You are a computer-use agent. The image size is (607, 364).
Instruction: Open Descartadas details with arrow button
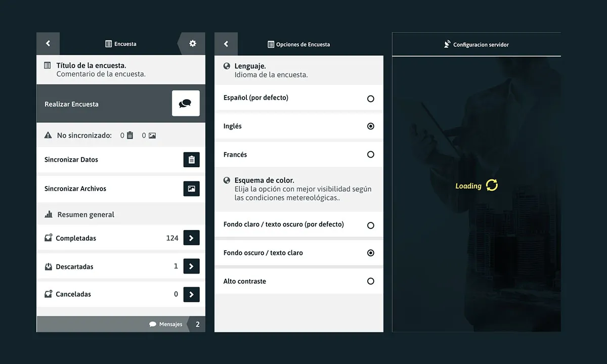tap(191, 266)
